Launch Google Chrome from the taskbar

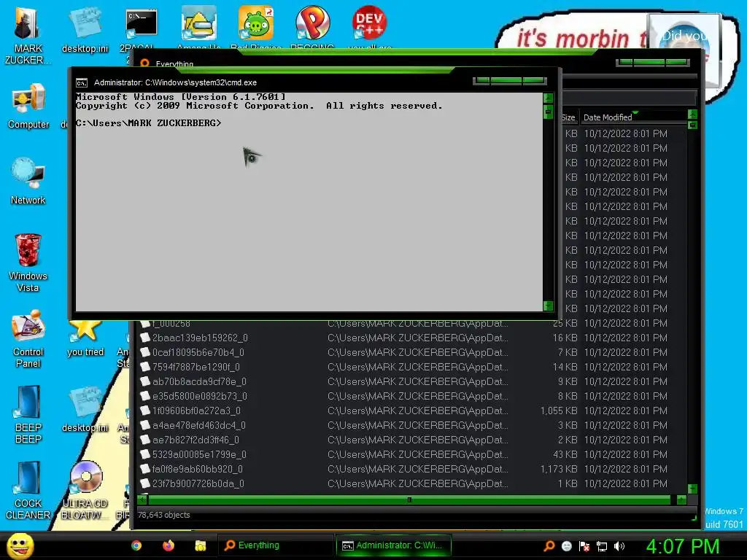click(136, 545)
